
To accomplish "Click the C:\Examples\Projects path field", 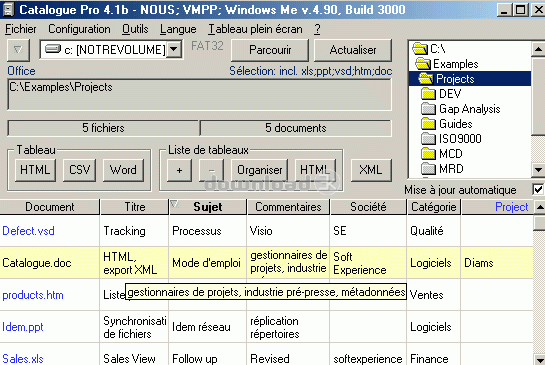I will coord(200,95).
